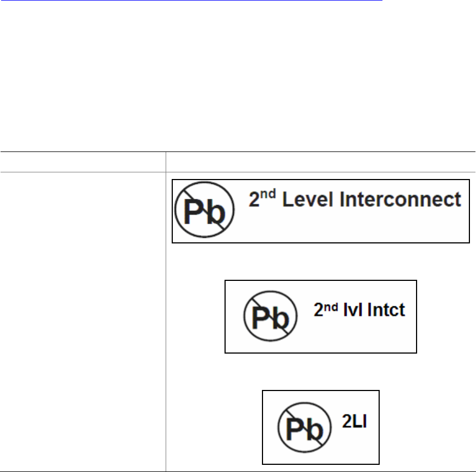Click the gap between the large and medium label boxes

tap(321, 262)
